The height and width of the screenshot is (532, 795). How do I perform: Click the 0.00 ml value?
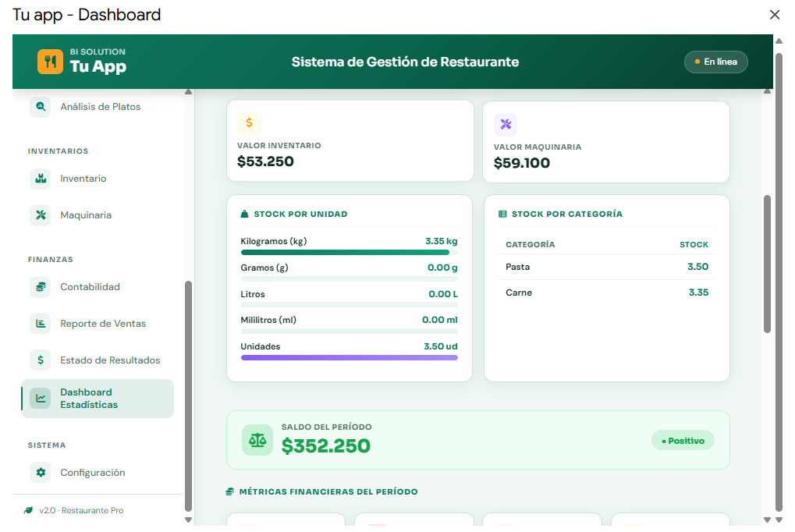(439, 320)
